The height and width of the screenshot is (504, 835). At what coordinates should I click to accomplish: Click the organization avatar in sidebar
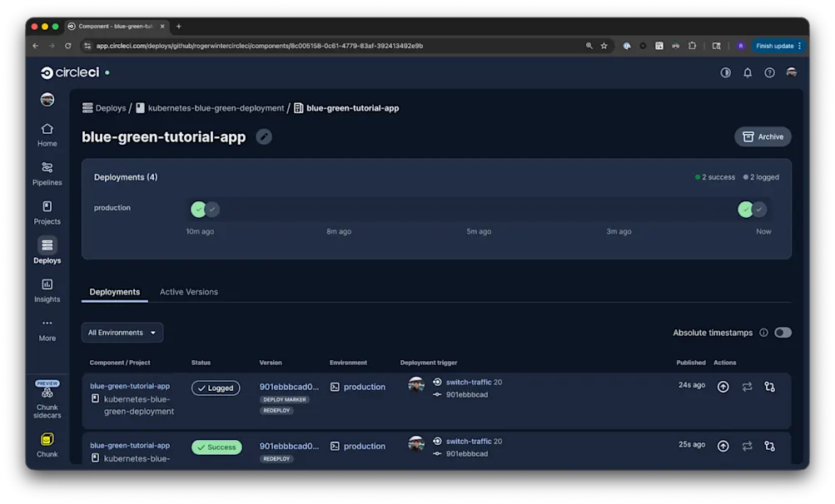click(47, 100)
